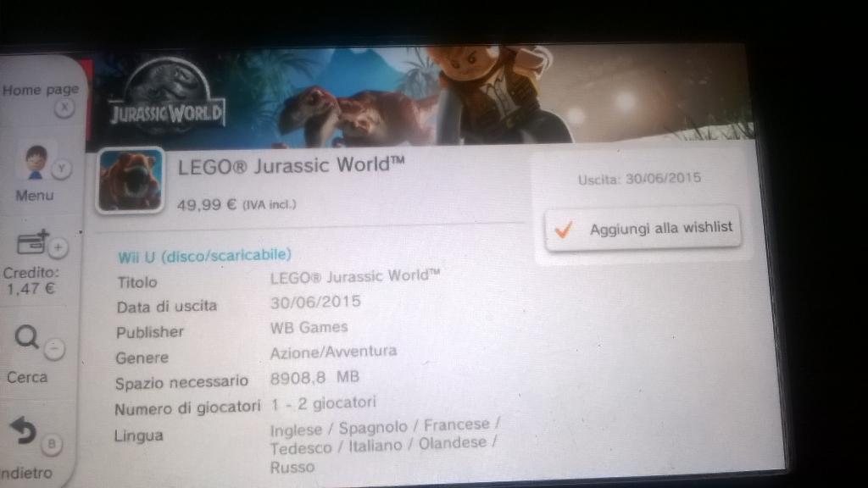
Task: Click the Aggiungi alla wishlist button
Action: 644,228
